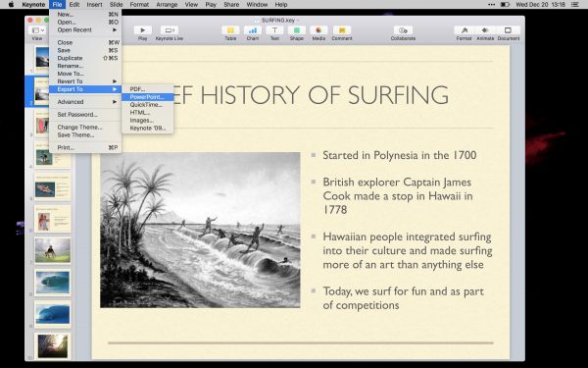Select slide 7 thumbnail with green surfboard

53,250
